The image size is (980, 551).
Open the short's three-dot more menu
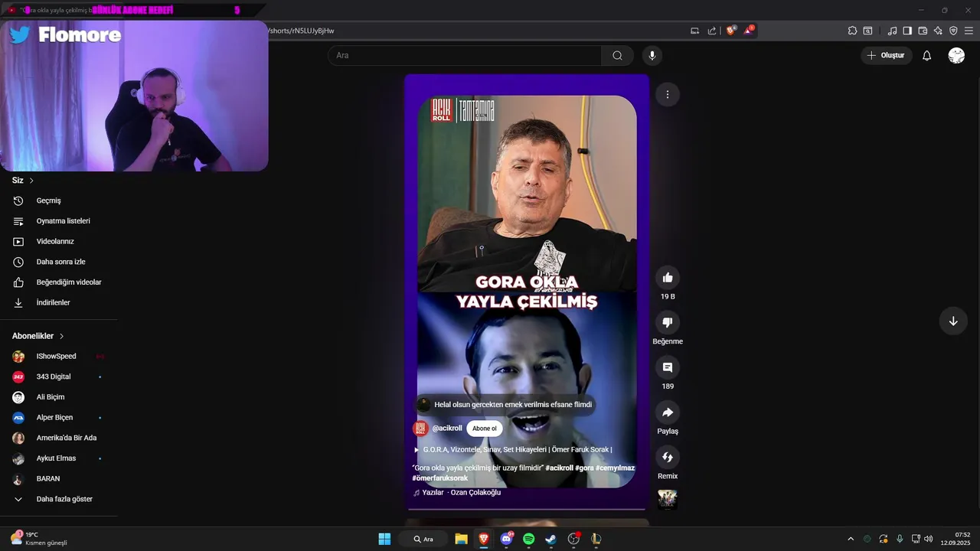[668, 94]
